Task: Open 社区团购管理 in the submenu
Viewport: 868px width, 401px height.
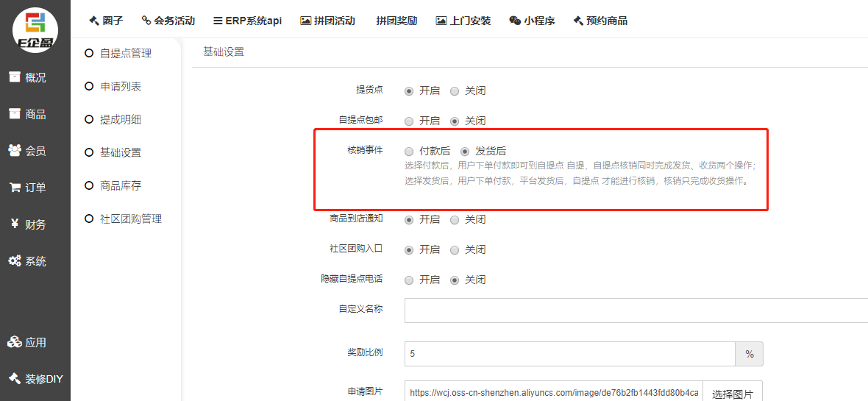Action: coord(130,219)
